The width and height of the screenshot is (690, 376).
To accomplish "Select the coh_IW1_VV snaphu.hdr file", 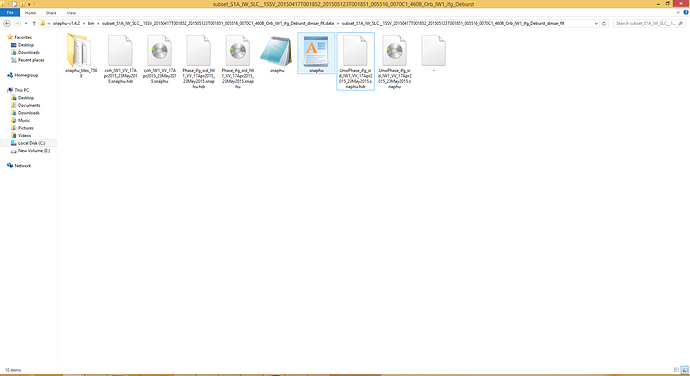I will (x=120, y=59).
